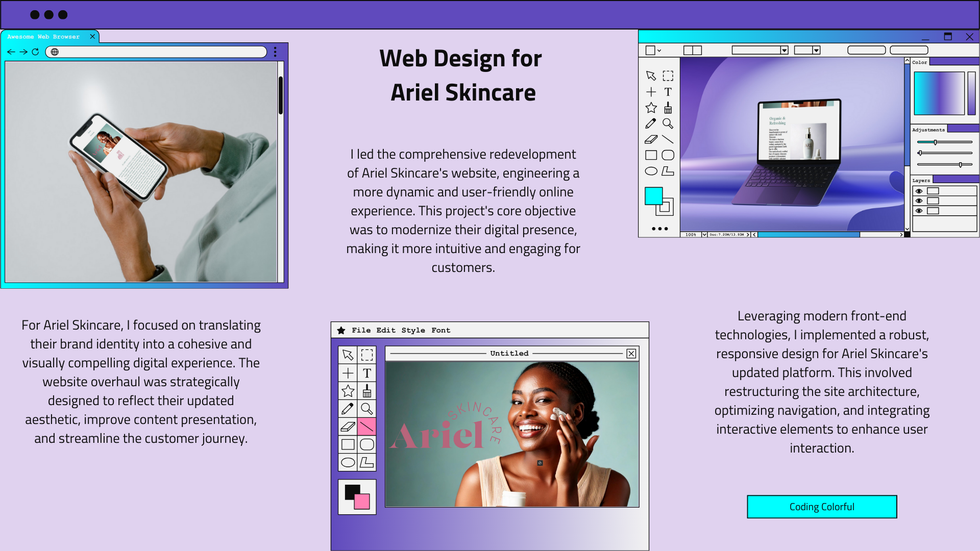Image resolution: width=980 pixels, height=551 pixels.
Task: Activate the magnifier tool in Untitled editor palette
Action: (367, 409)
